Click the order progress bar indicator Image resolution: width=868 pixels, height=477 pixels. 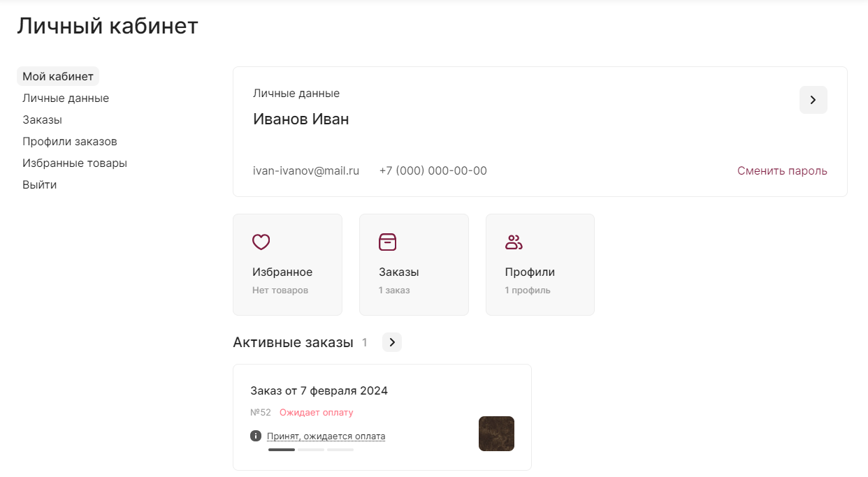click(x=310, y=450)
